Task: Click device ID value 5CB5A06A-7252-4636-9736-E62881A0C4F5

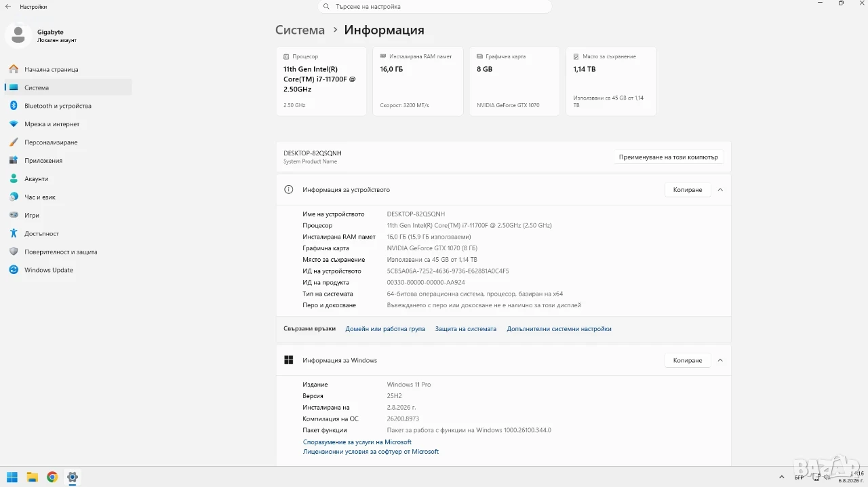Action: coord(448,271)
